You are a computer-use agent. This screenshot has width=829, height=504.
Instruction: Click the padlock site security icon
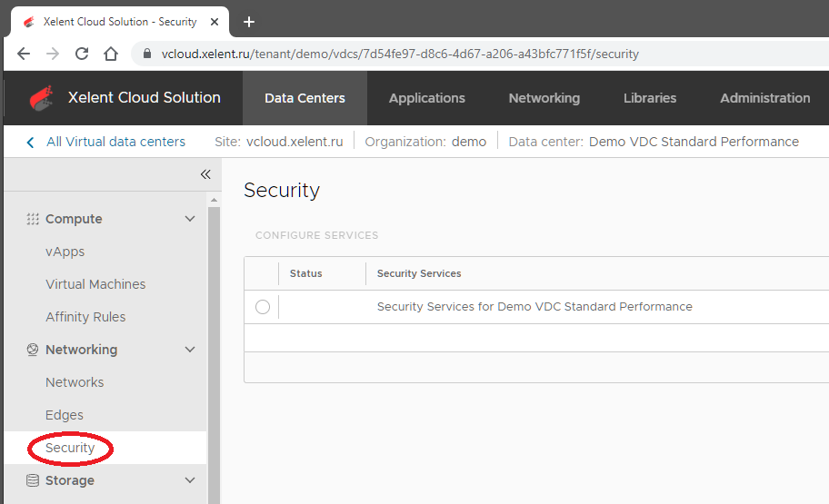coord(147,54)
